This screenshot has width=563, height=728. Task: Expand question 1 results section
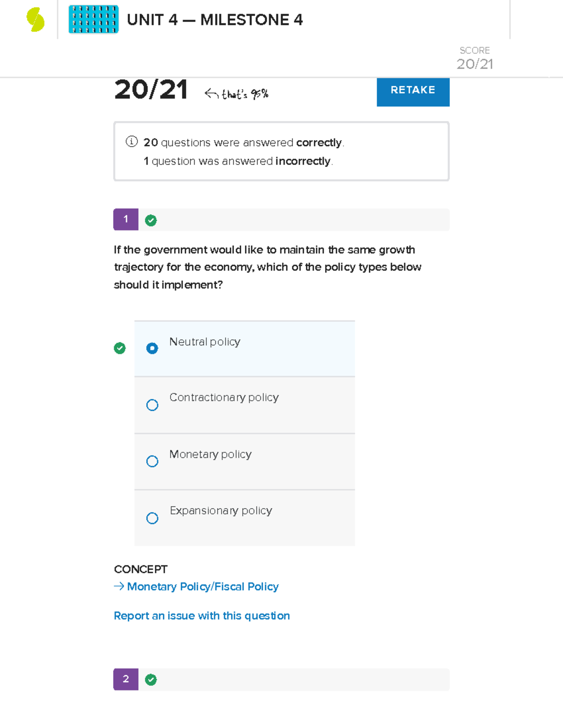pos(281,219)
